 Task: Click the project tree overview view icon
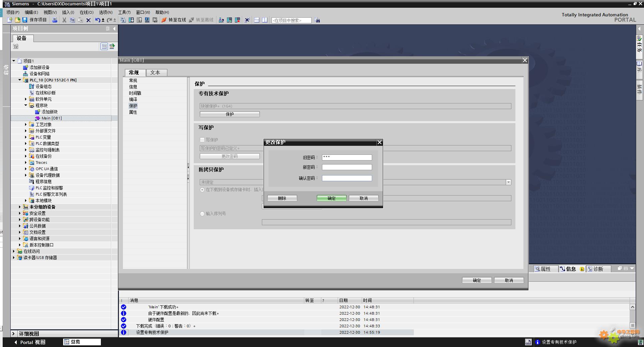coord(104,46)
